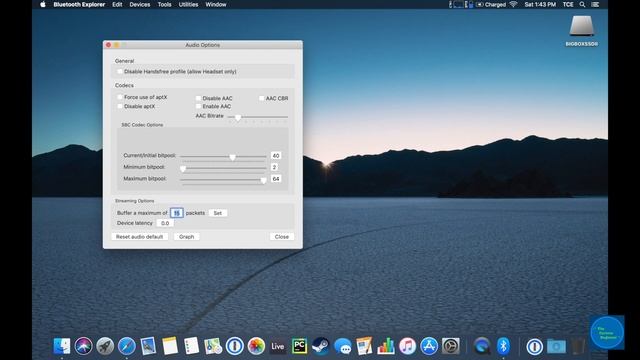Open Notification Center list icon
This screenshot has width=640, height=360.
[x=596, y=4]
